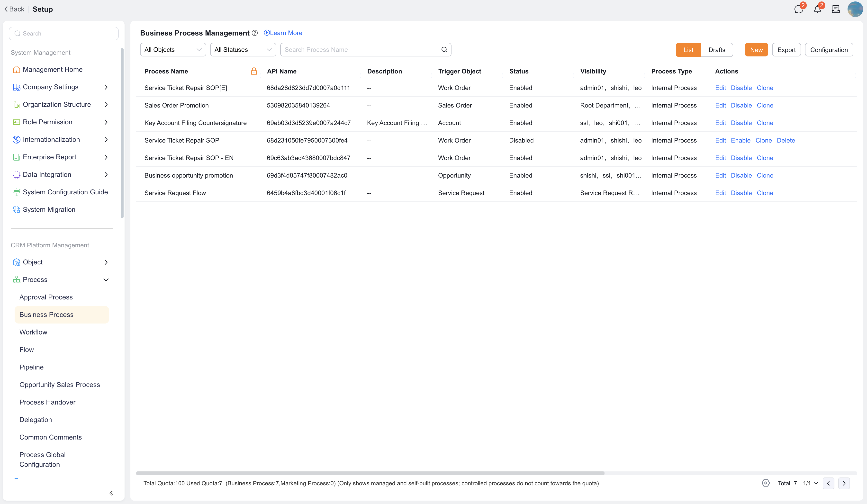The height and width of the screenshot is (504, 867).
Task: Open the 1/1 page selector dropdown
Action: [811, 483]
